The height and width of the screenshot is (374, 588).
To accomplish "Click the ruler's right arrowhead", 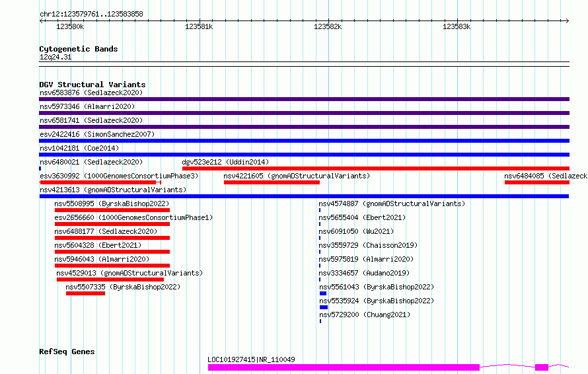I will [x=567, y=20].
